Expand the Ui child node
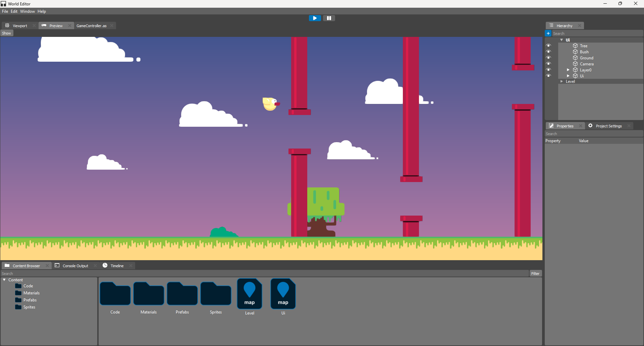 coord(568,76)
